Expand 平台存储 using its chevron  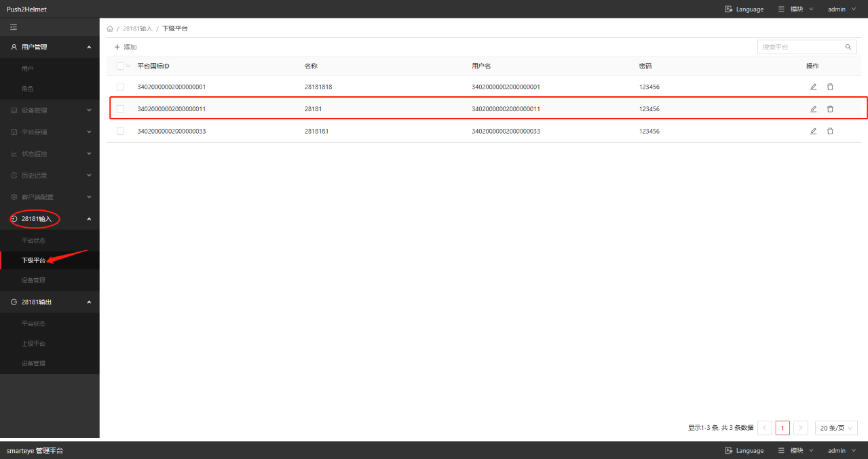[89, 132]
